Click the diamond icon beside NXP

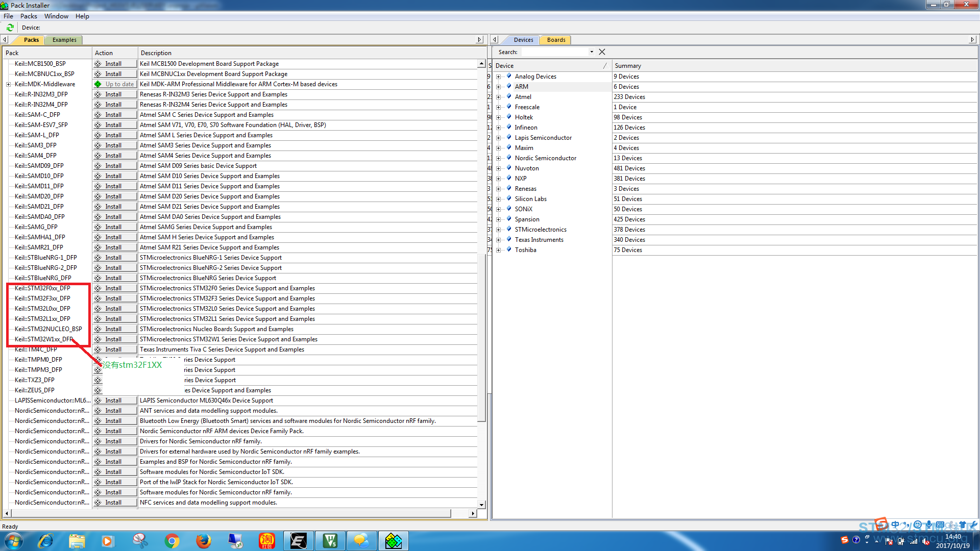click(x=509, y=178)
